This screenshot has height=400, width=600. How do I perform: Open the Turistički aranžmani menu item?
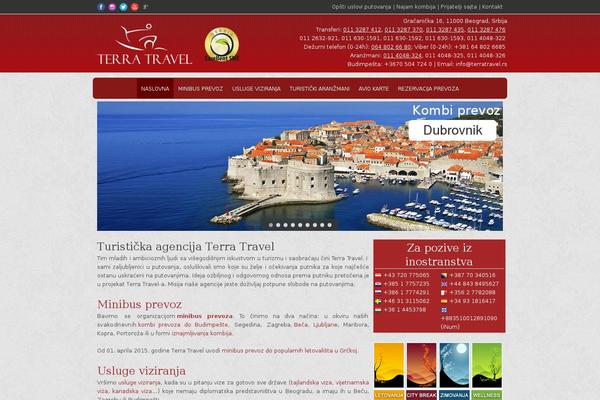320,88
